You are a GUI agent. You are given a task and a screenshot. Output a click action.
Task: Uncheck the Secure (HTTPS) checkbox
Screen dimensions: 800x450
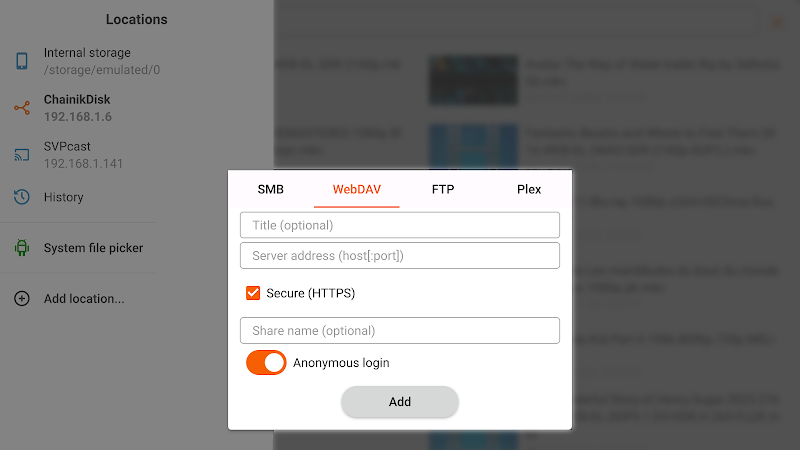click(253, 293)
